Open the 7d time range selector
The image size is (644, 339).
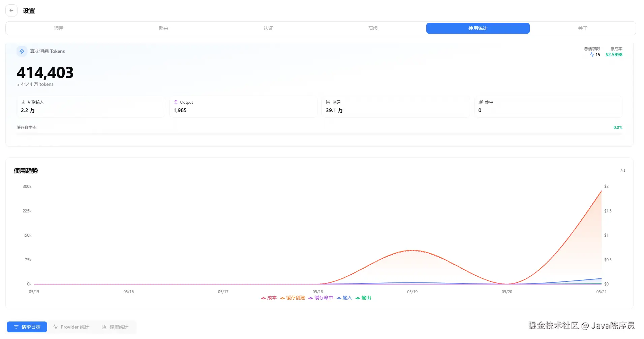click(622, 171)
